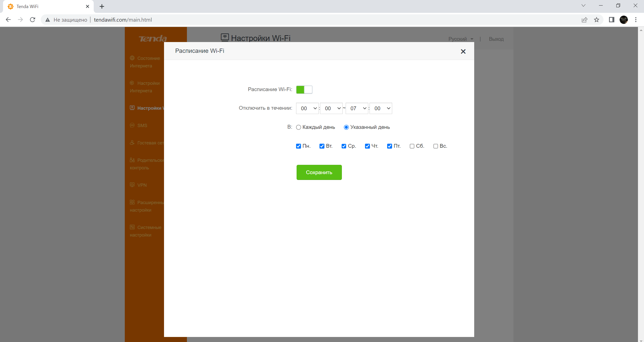Click the address bar URL
This screenshot has height=342, width=644.
tap(123, 20)
